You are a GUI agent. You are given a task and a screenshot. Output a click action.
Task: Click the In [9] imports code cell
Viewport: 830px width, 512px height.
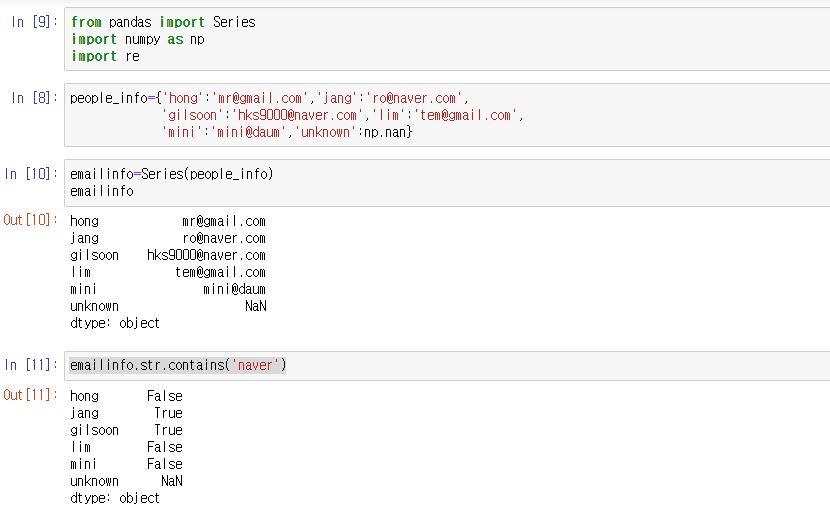tap(447, 39)
